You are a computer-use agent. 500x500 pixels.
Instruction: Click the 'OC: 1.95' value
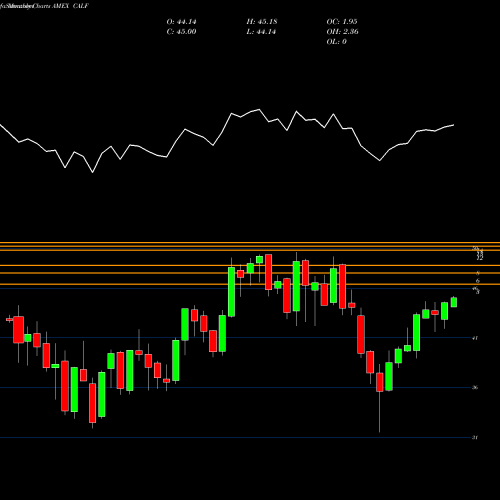342,22
